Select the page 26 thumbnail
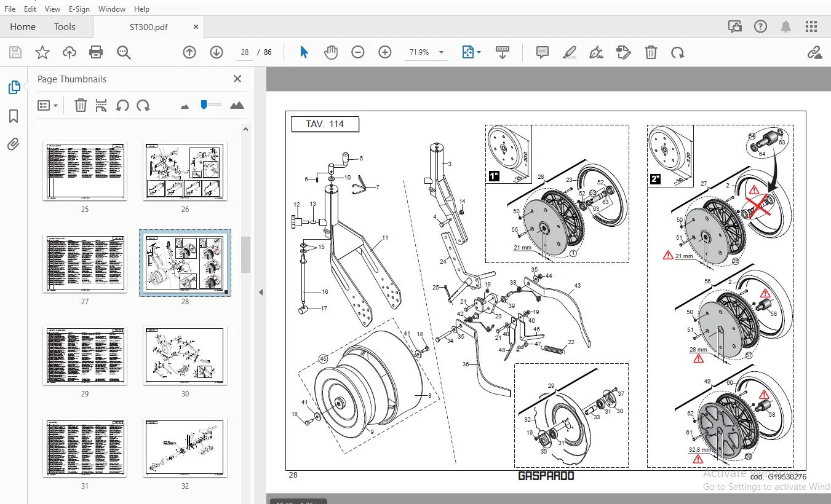 click(185, 171)
